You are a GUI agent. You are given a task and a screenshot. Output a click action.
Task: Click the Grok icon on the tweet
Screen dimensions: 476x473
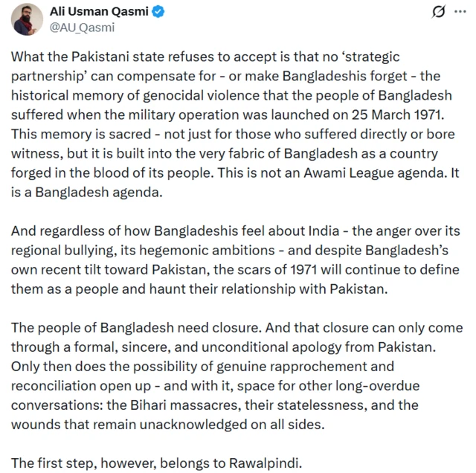(419, 13)
